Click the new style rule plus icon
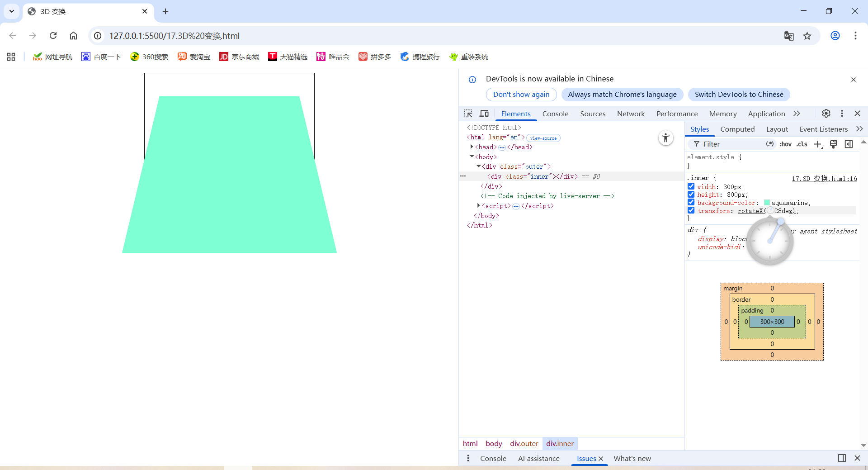The image size is (868, 470). point(818,144)
